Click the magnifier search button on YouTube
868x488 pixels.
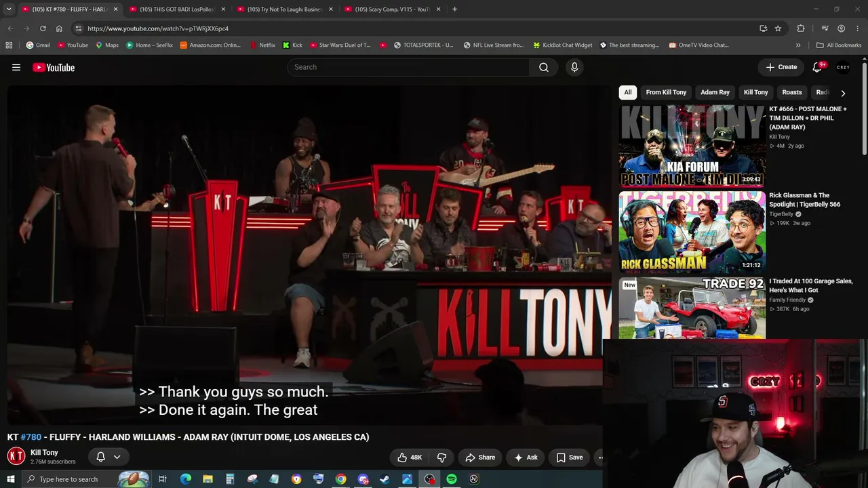click(x=544, y=67)
